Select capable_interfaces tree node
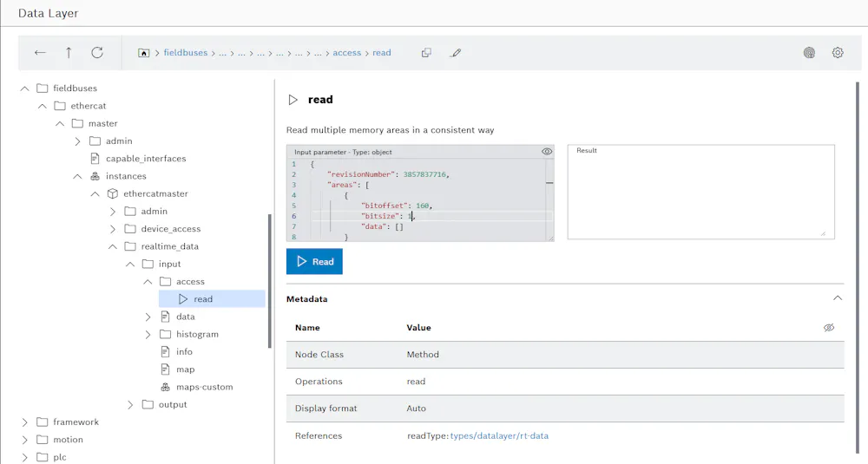Image resolution: width=868 pixels, height=464 pixels. click(x=146, y=159)
